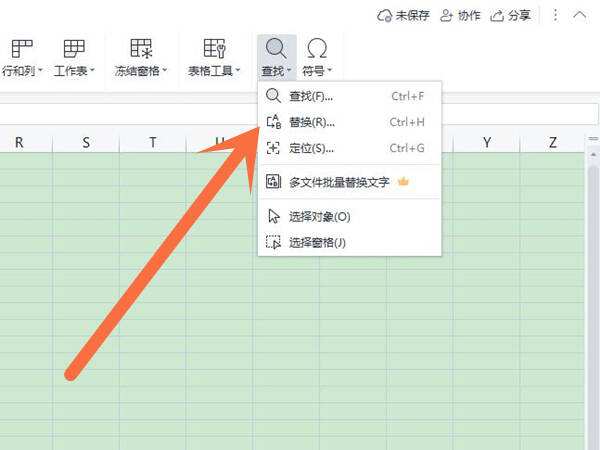
Task: Click the share (分享) icon
Action: pos(497,16)
